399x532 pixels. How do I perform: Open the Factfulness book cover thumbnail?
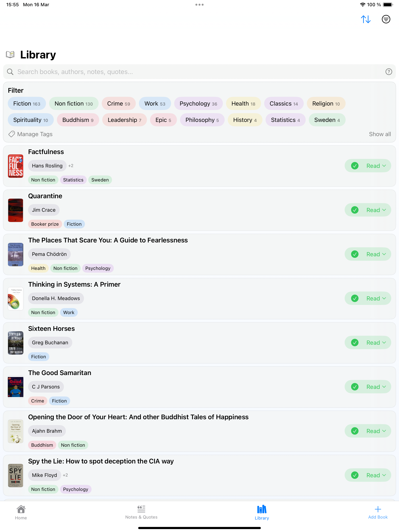point(15,166)
